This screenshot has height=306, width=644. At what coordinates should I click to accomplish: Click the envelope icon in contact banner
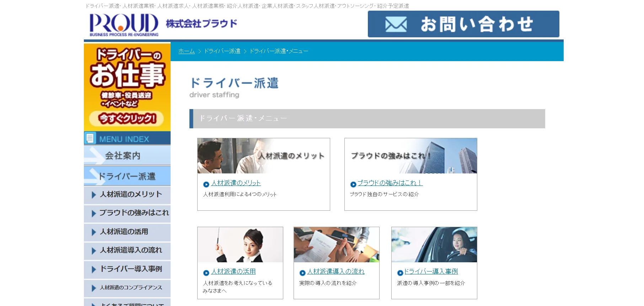coord(396,25)
